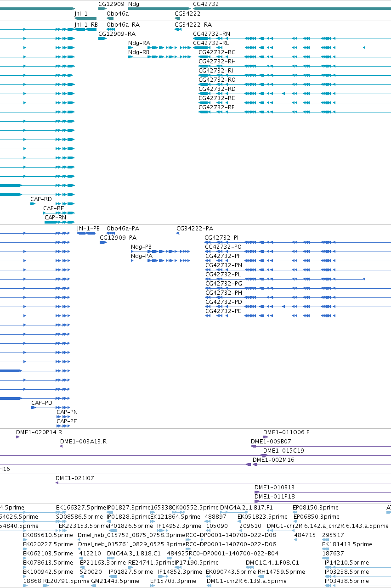
Task: Click transcript CG42732-RF
Action: pyautogui.click(x=216, y=107)
